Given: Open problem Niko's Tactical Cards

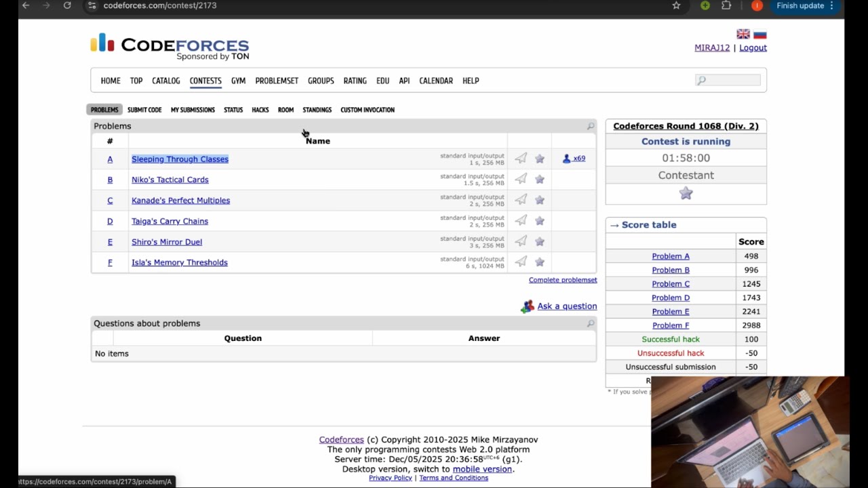Looking at the screenshot, I should 170,180.
